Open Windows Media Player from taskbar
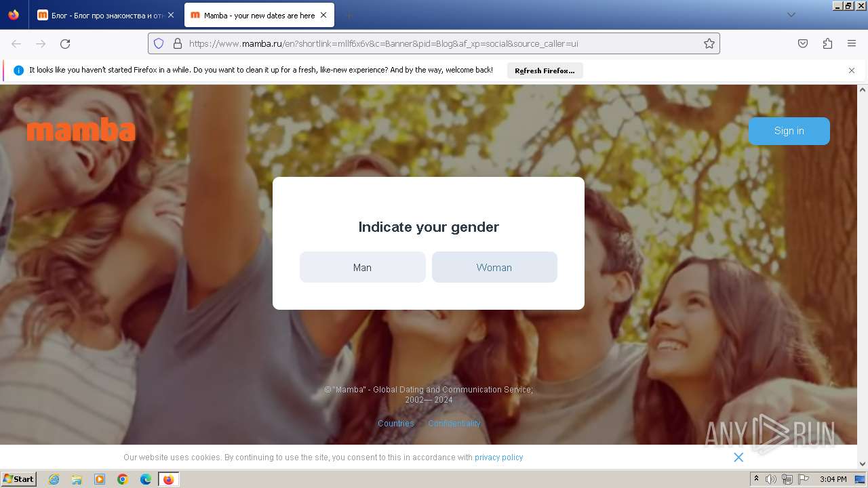This screenshot has height=488, width=868. [100, 479]
